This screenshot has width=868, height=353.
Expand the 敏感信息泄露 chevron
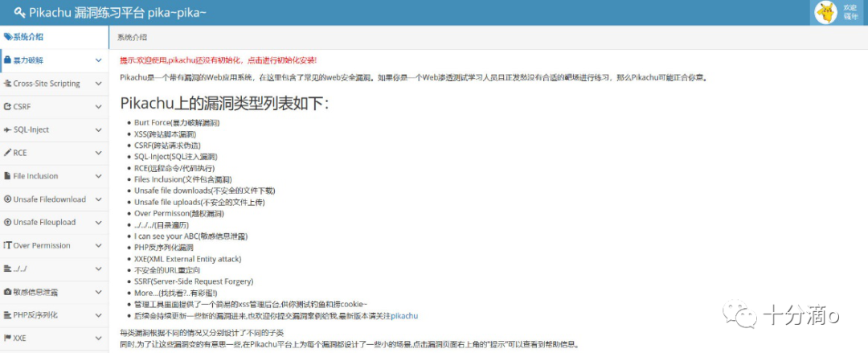click(99, 292)
